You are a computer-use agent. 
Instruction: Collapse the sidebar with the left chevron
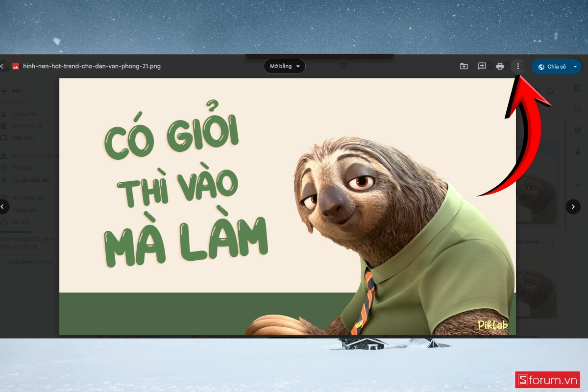click(3, 206)
